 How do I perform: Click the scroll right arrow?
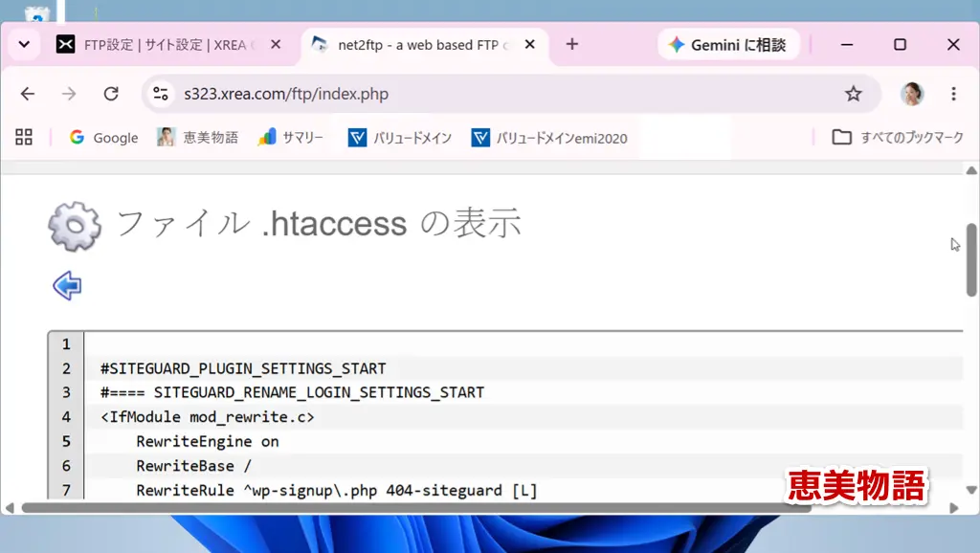(x=954, y=508)
